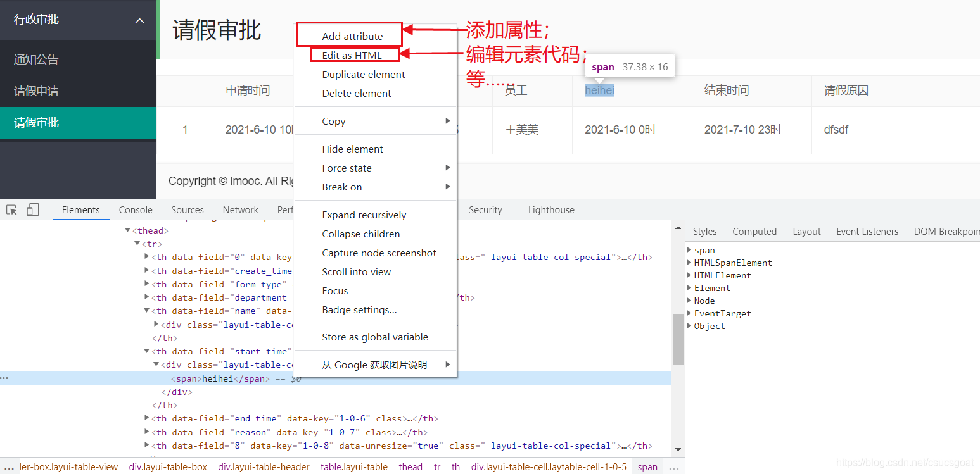The image size is (980, 474).
Task: Choose Collapse children menu entry
Action: (x=361, y=234)
